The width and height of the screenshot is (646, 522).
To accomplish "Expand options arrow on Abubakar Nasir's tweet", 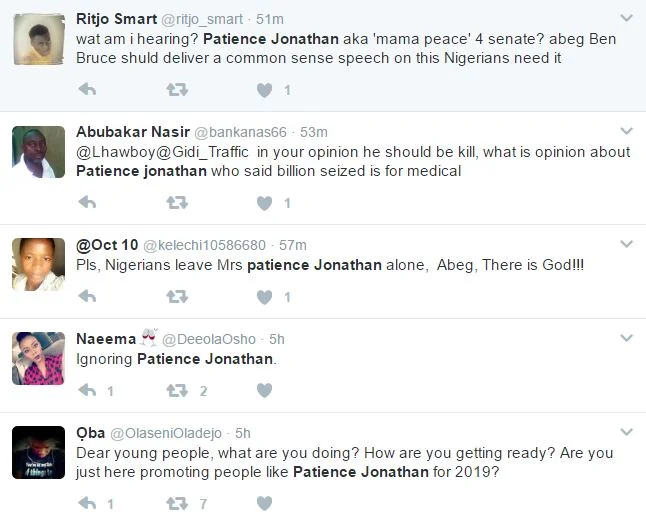I will click(x=626, y=131).
